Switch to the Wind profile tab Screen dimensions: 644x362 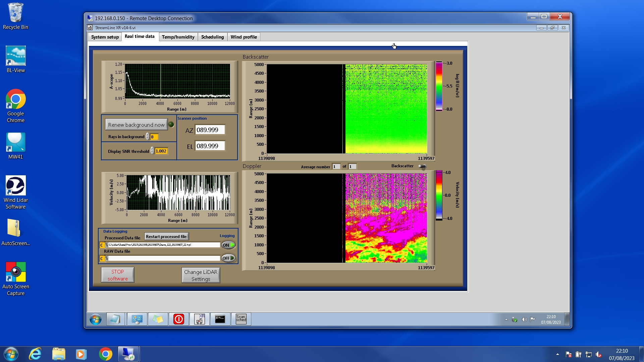pyautogui.click(x=244, y=37)
